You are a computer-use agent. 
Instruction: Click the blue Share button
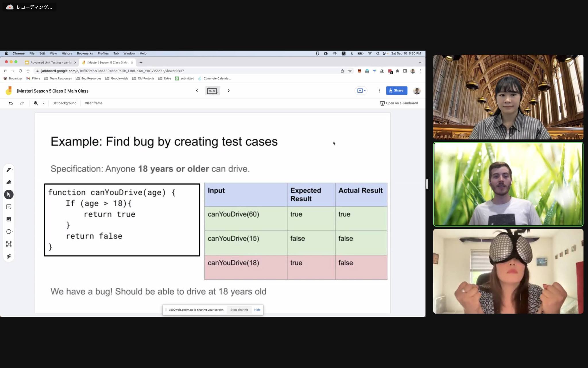[396, 91]
